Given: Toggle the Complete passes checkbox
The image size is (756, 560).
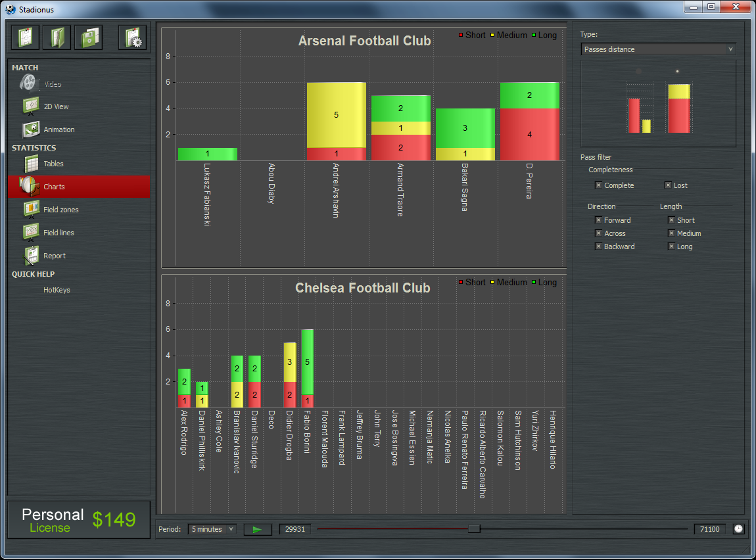Looking at the screenshot, I should pyautogui.click(x=598, y=185).
